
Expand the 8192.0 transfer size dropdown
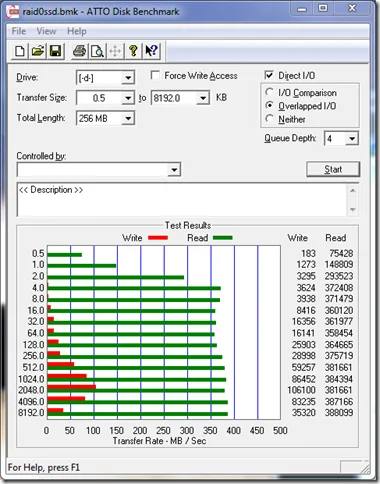[203, 98]
